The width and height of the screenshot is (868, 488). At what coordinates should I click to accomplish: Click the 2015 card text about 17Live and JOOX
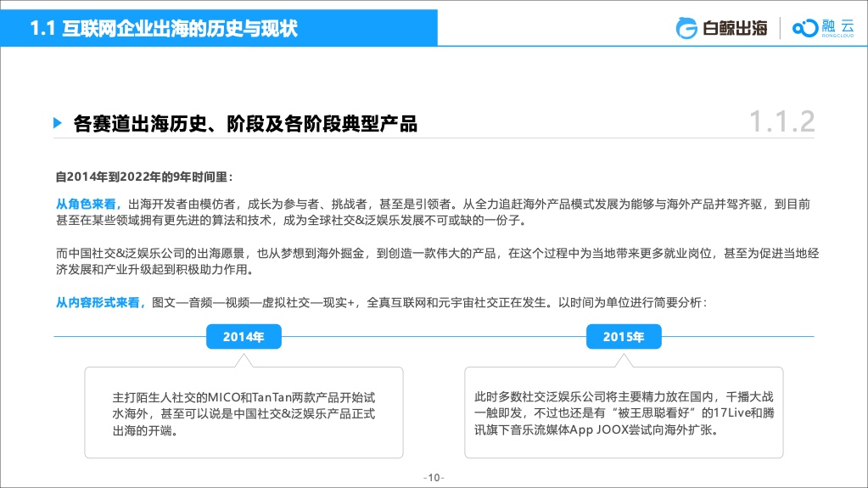pos(624,413)
